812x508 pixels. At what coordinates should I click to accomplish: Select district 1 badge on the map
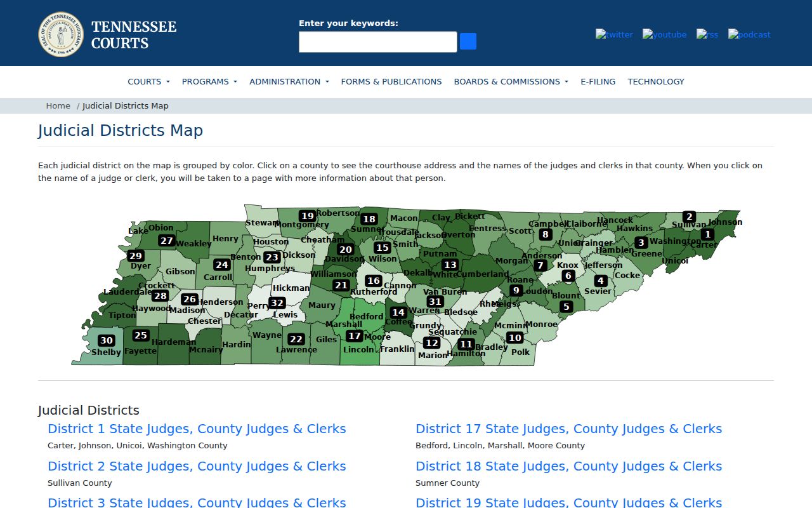tap(708, 235)
